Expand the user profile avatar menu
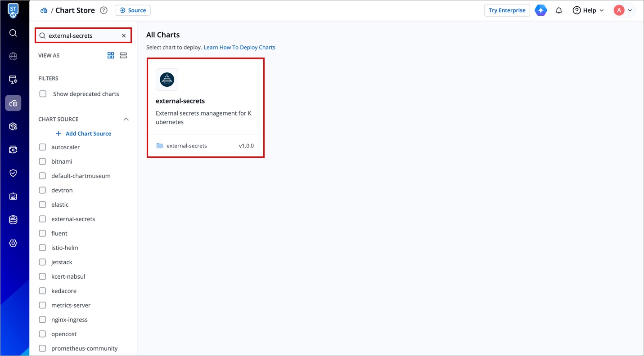 623,10
